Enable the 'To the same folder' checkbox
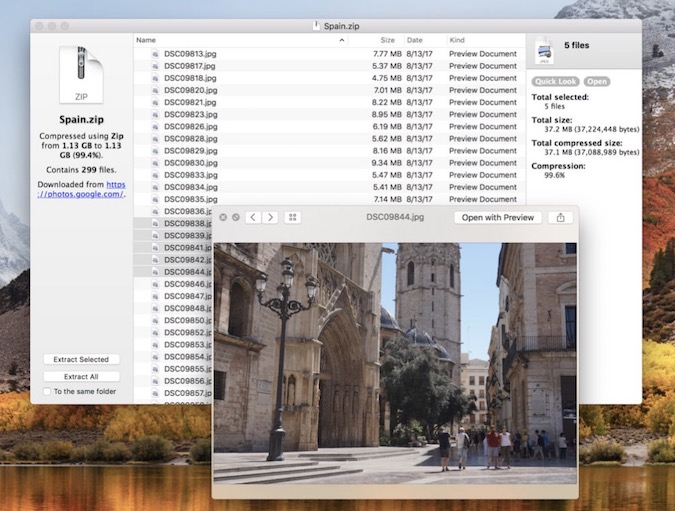Image resolution: width=675 pixels, height=511 pixels. coord(47,392)
